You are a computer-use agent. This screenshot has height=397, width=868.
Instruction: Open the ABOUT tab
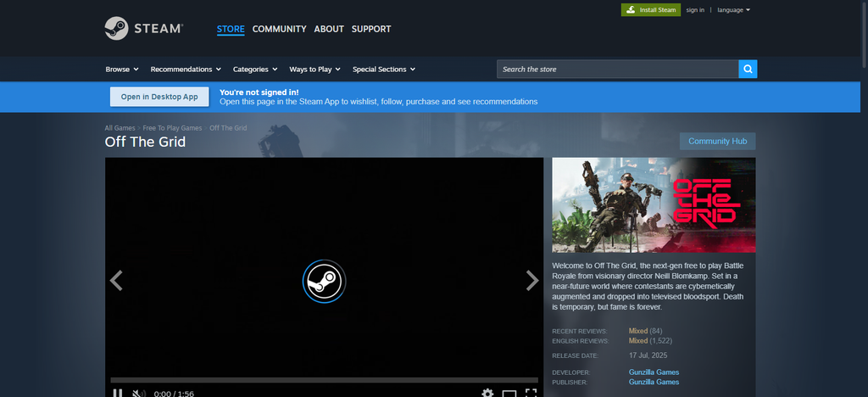pyautogui.click(x=329, y=29)
